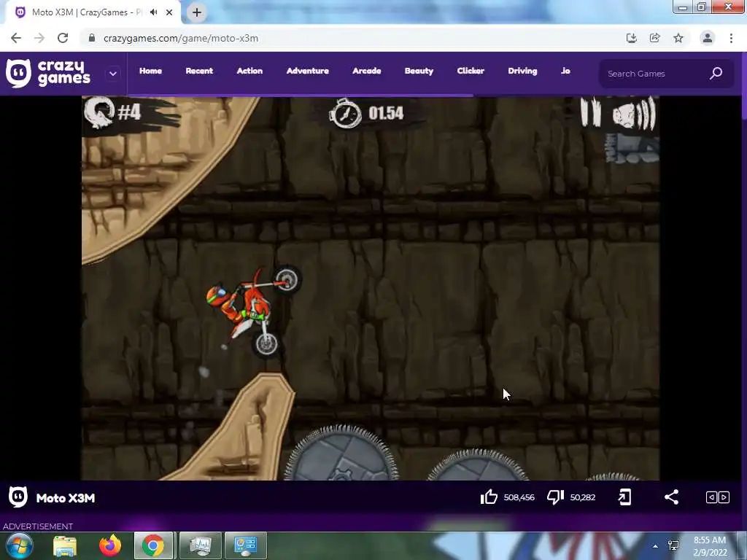The image size is (747, 560).
Task: Go back in browser
Action: coord(16,38)
